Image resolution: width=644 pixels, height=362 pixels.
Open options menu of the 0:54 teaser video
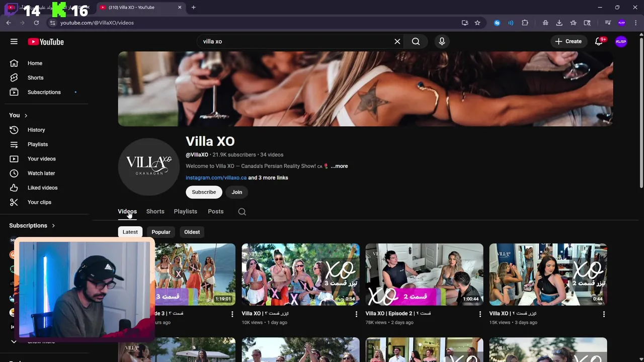356,314
